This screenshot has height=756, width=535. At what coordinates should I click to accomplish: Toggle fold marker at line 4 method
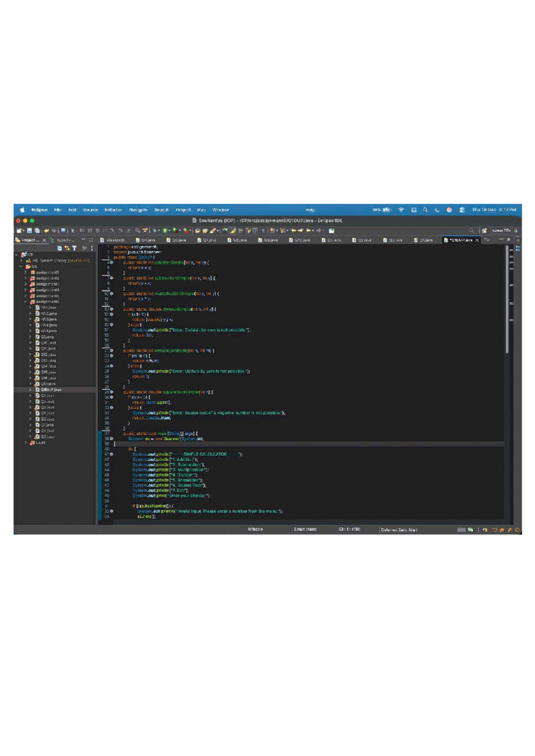coord(111,262)
